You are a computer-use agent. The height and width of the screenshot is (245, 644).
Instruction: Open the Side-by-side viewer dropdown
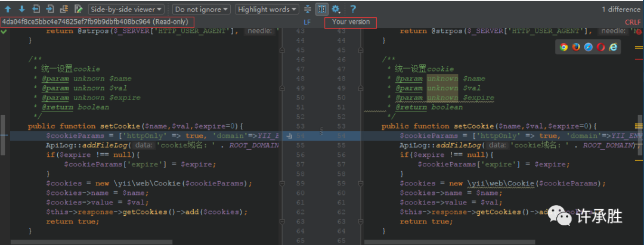pos(126,9)
